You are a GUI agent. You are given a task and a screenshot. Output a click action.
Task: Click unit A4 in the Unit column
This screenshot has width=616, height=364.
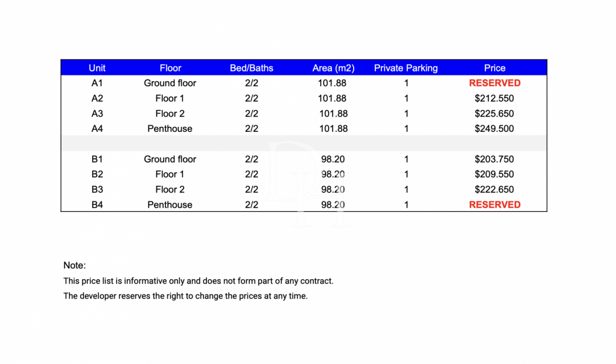coord(97,129)
